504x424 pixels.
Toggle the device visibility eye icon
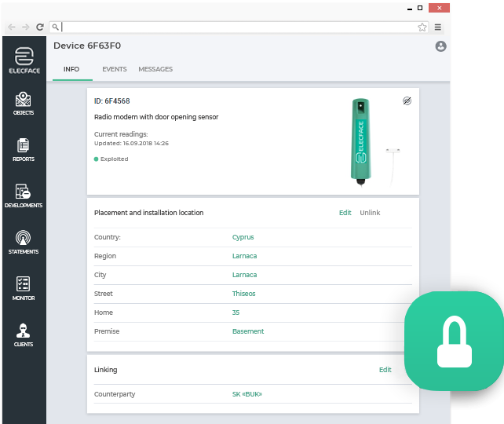[x=407, y=101]
